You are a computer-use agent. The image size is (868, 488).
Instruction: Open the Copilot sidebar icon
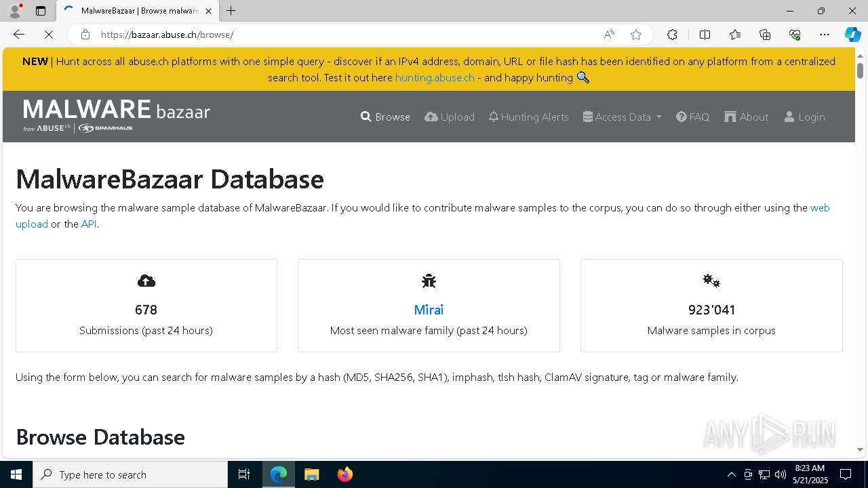coord(852,35)
